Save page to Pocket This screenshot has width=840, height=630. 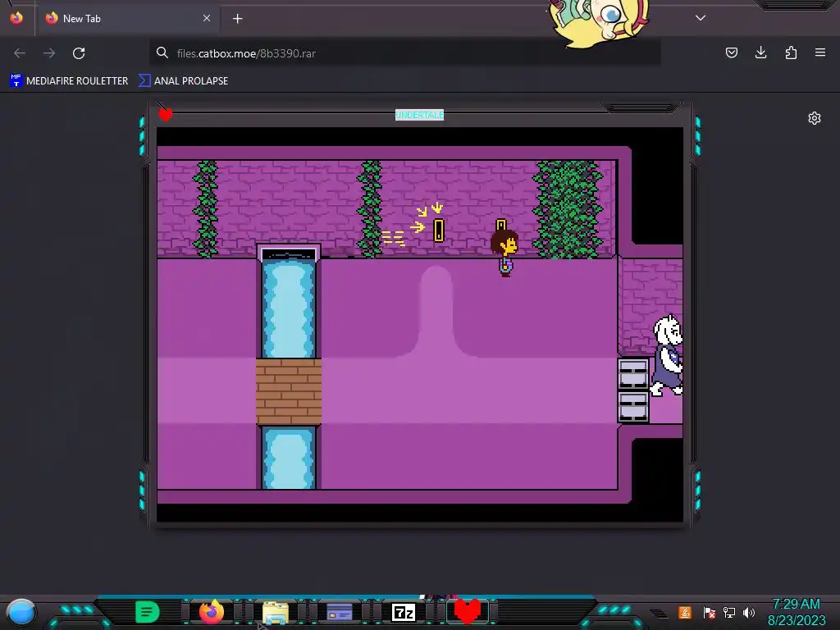(x=731, y=52)
